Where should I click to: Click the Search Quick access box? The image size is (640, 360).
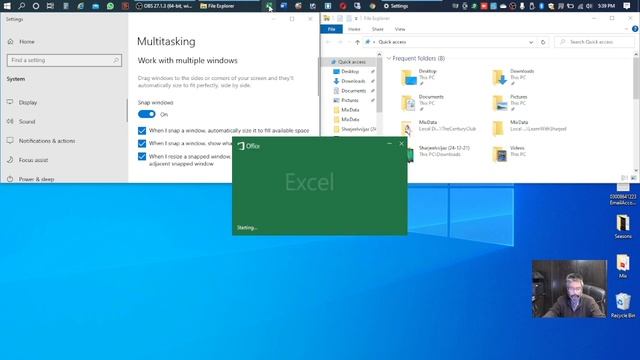[x=595, y=42]
